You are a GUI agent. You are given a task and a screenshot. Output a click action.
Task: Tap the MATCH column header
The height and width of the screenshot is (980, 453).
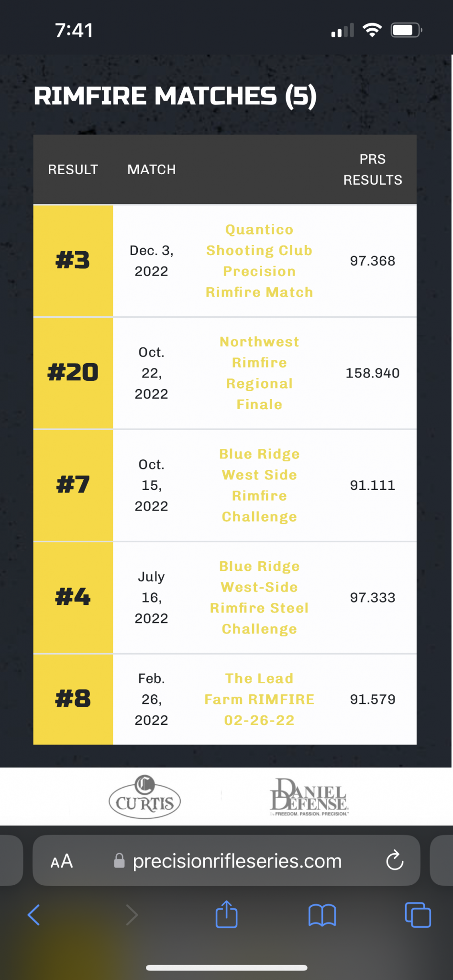151,169
